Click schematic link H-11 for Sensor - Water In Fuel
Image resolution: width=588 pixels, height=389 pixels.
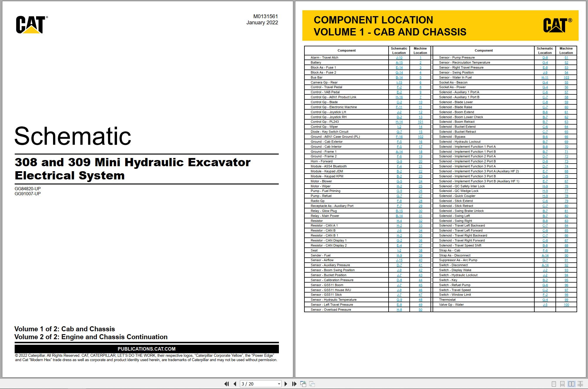(545, 77)
